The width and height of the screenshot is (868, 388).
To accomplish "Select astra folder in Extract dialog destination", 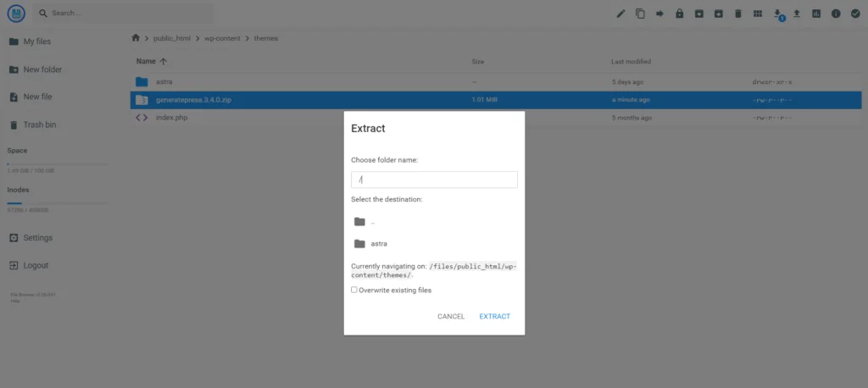I will 434,243.
